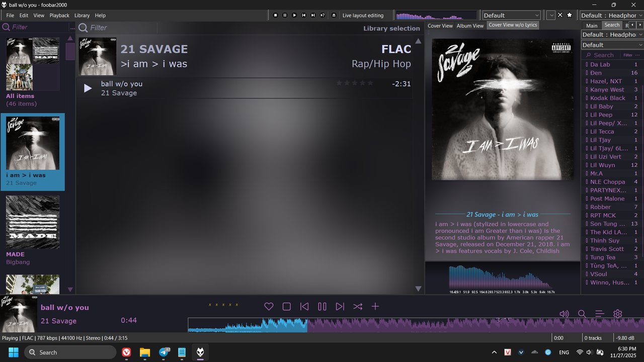Screen dimensions: 644x362
Task: Click the bottom bar previous track icon
Action: pos(304,307)
